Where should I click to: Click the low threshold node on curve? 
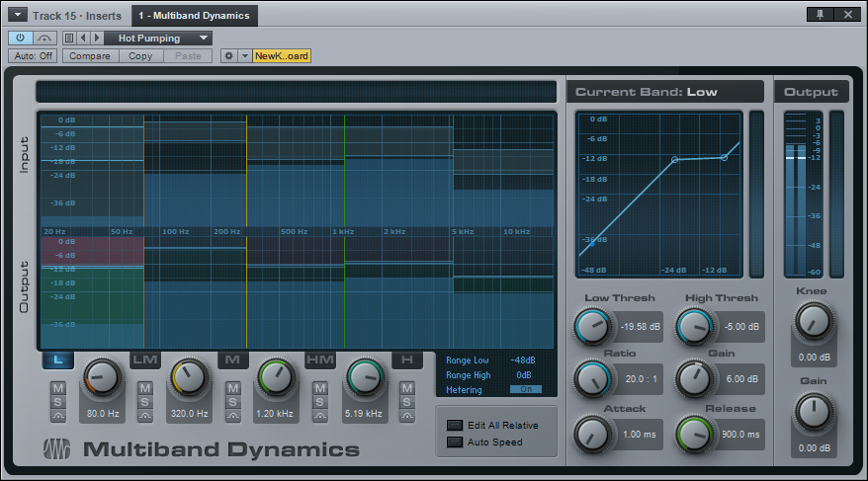coord(675,160)
